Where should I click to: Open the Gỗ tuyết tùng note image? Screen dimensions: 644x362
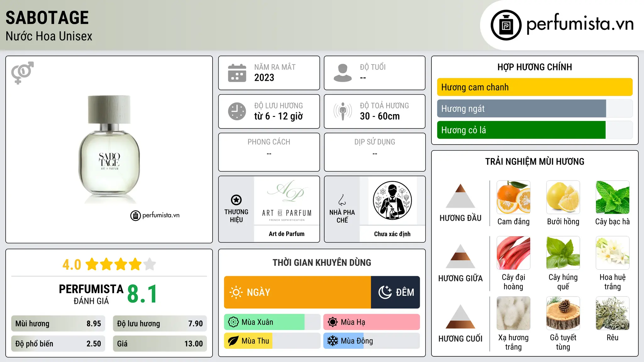point(563,313)
